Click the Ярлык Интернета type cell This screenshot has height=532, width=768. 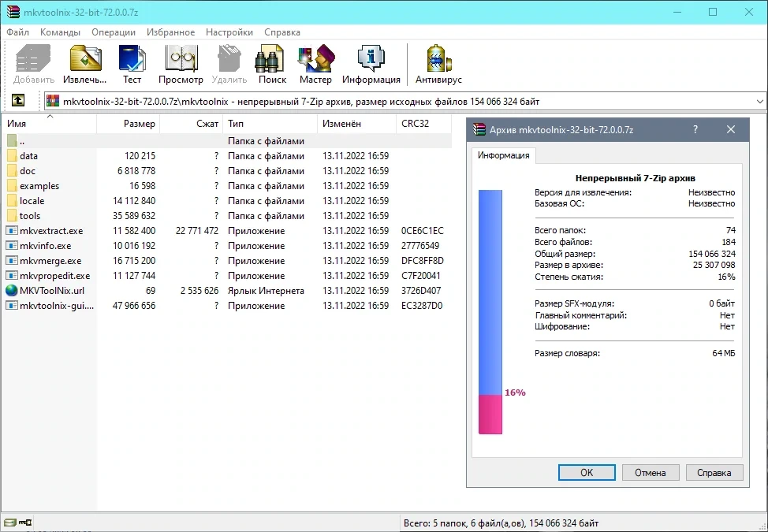coord(266,291)
